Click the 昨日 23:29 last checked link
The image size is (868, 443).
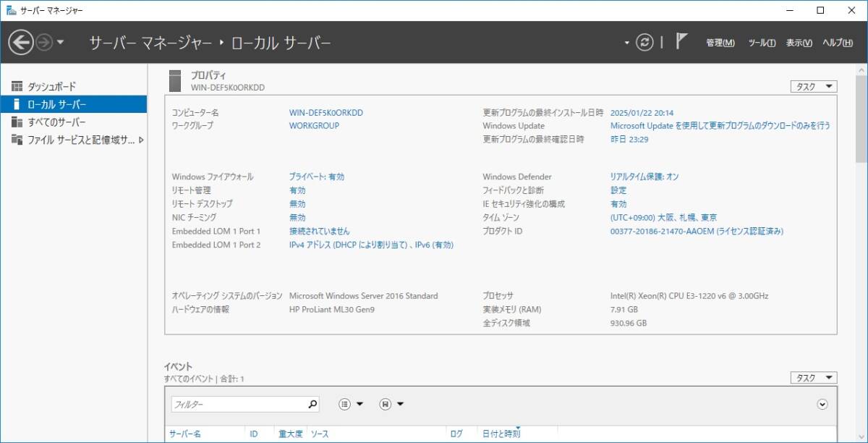(629, 139)
